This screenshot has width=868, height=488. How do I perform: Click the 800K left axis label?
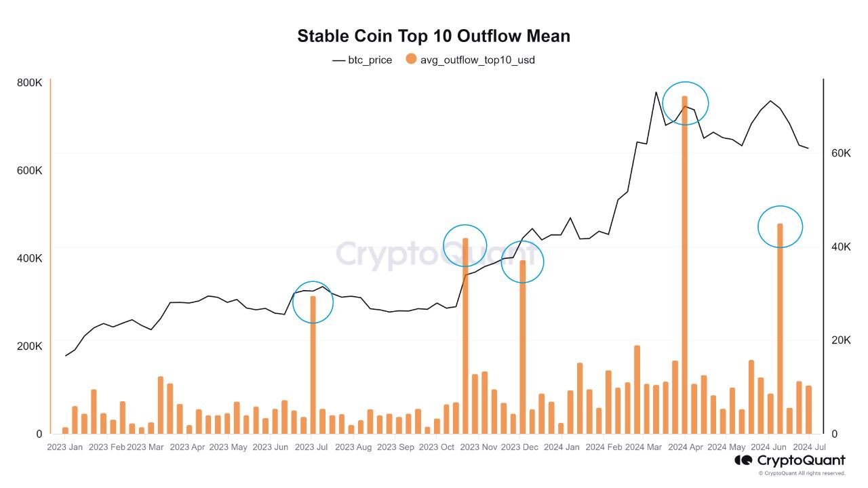(29, 83)
